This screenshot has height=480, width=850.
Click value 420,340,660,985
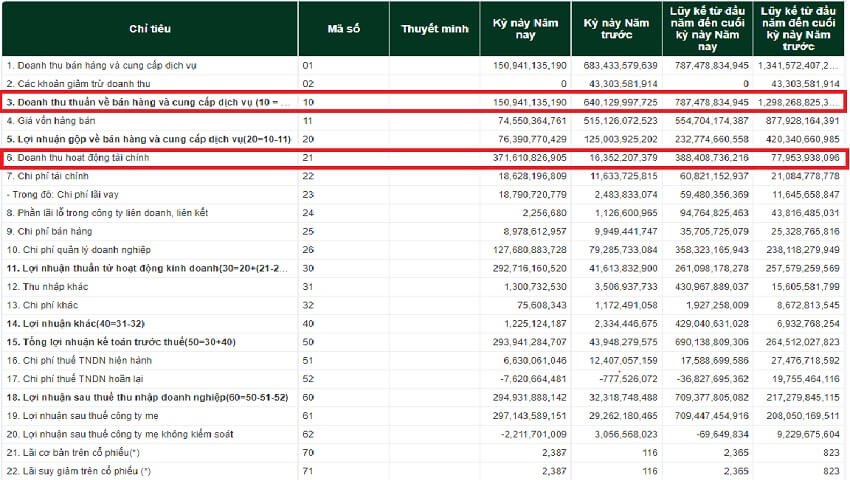pyautogui.click(x=802, y=139)
